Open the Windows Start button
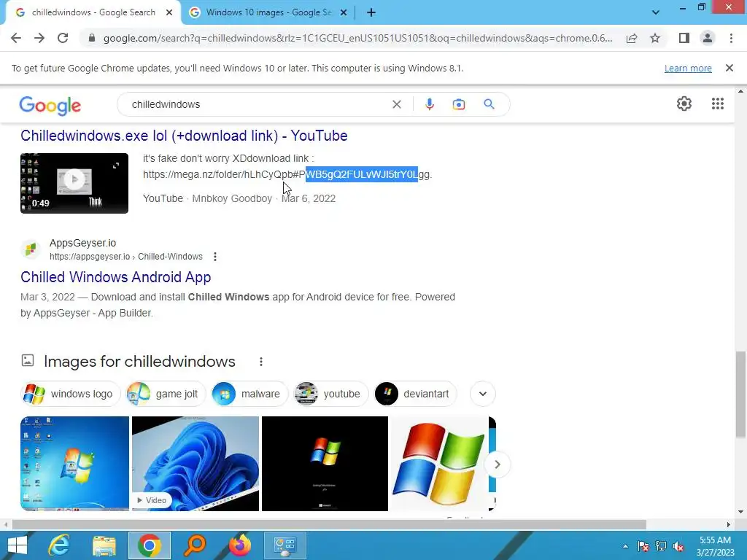Viewport: 747px width, 560px height. [18, 545]
